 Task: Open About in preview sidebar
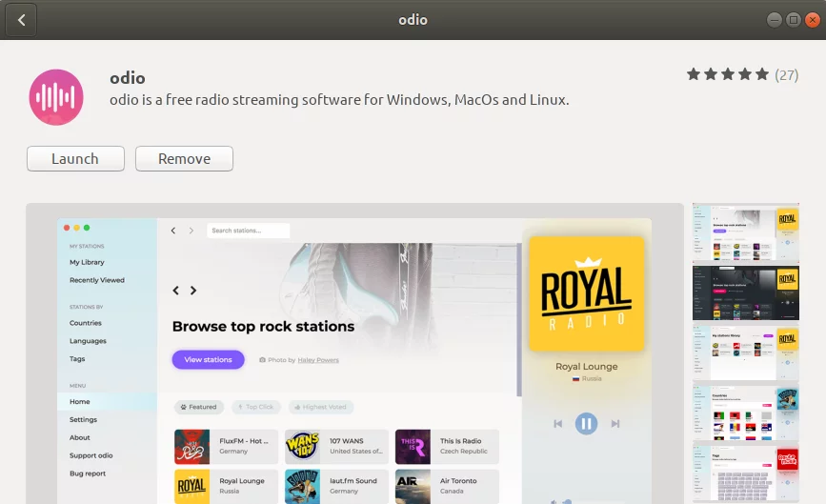click(79, 437)
